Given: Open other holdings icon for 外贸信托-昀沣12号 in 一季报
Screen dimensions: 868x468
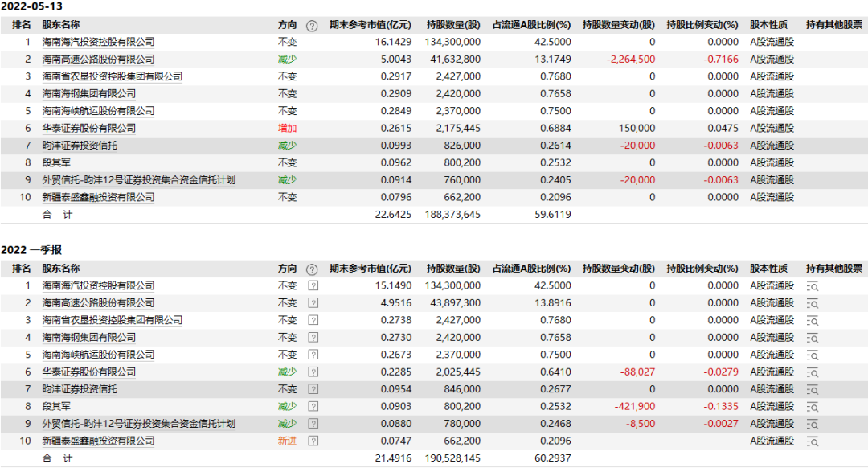Looking at the screenshot, I should (812, 425).
